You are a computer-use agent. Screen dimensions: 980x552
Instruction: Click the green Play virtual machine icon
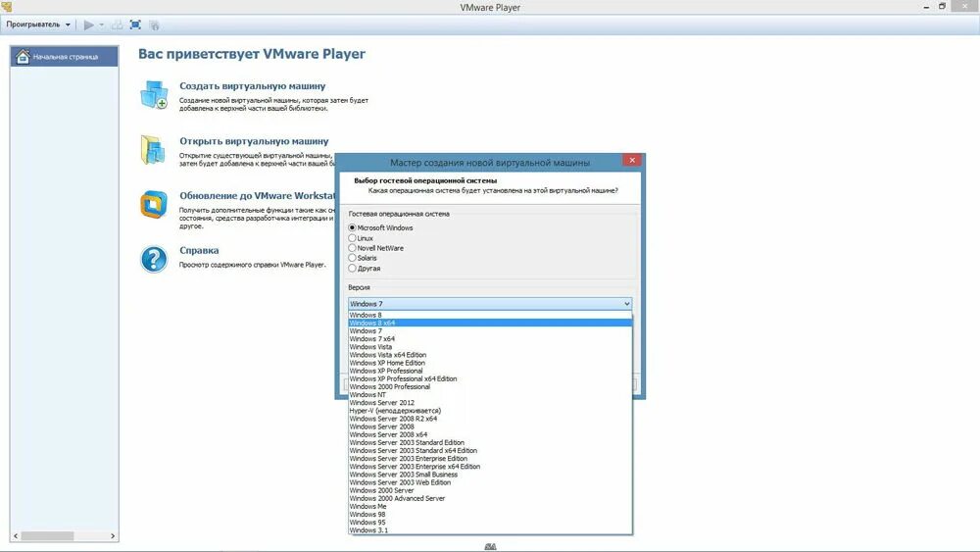[x=89, y=25]
